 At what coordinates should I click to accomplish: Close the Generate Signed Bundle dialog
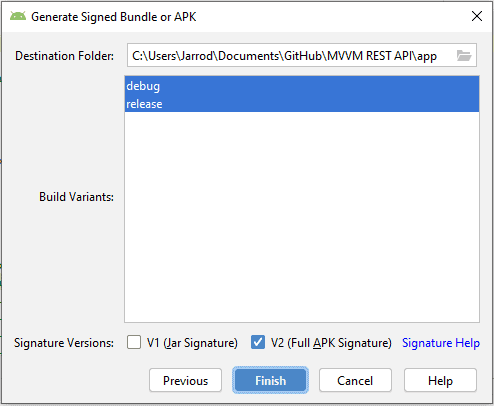click(477, 16)
